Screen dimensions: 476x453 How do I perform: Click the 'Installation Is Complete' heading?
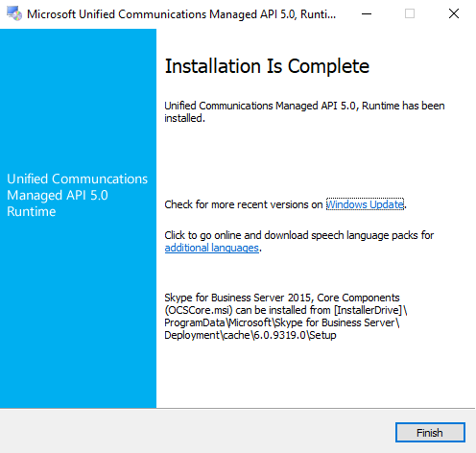(267, 66)
